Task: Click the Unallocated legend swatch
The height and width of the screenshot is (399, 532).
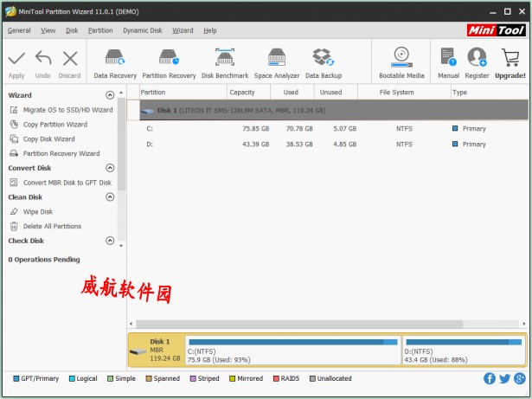Action: pyautogui.click(x=312, y=378)
